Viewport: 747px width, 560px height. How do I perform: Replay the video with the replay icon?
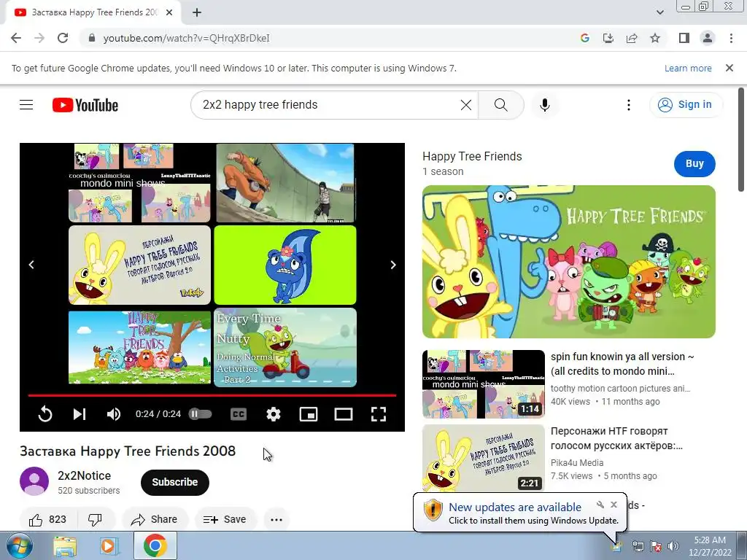(x=45, y=414)
